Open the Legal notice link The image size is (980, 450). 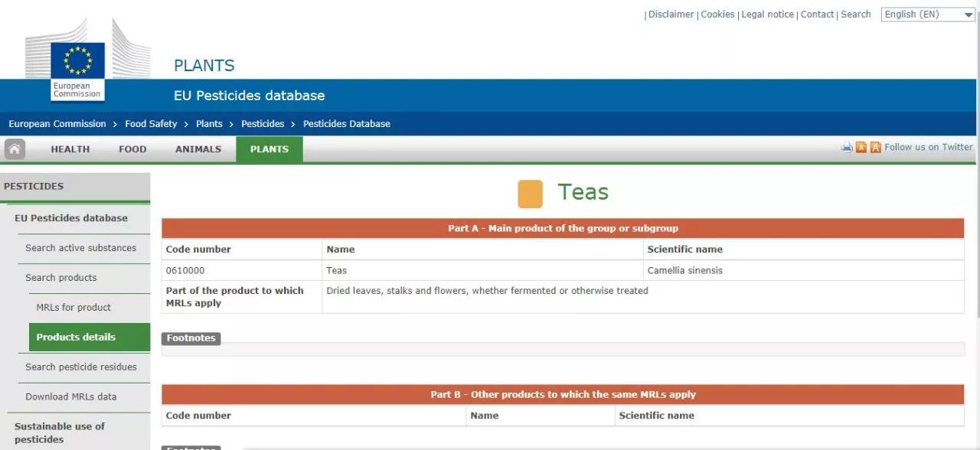(x=767, y=15)
